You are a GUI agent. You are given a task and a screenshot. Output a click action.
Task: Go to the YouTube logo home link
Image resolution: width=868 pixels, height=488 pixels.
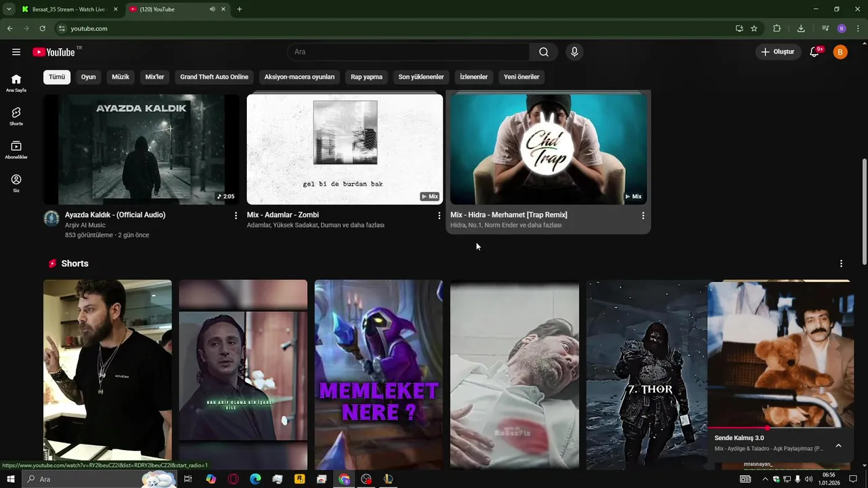pos(54,52)
